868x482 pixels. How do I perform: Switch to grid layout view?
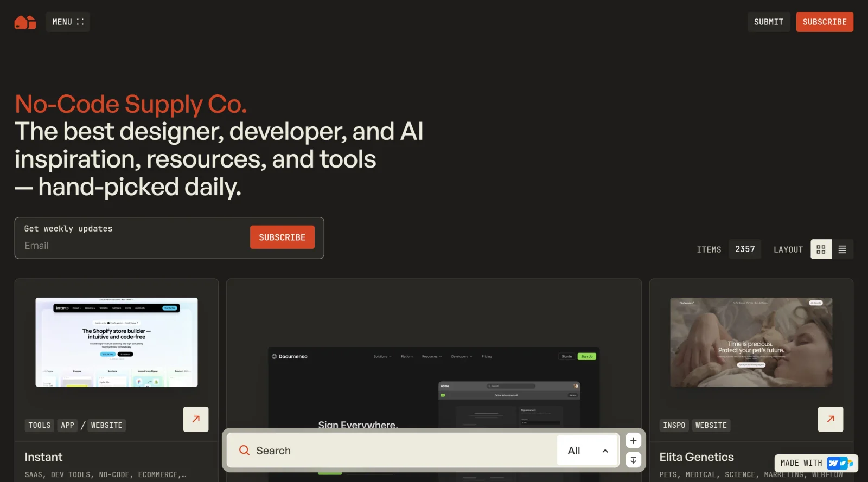821,249
